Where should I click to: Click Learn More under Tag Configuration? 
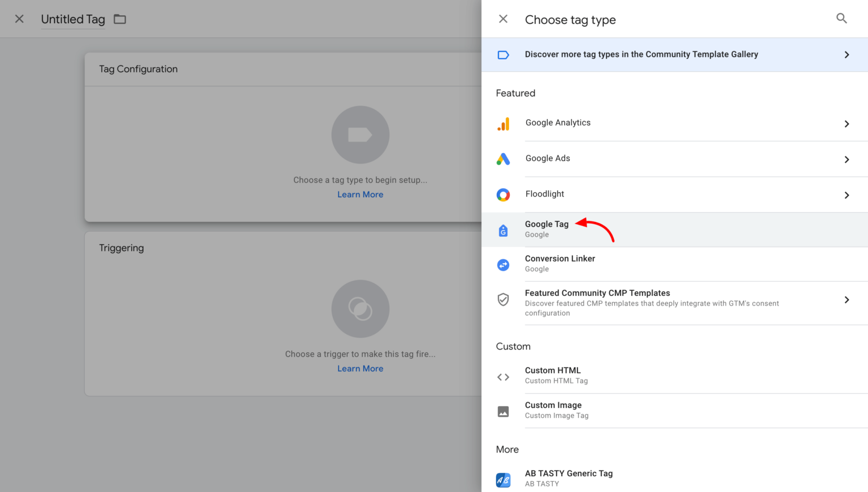pyautogui.click(x=360, y=194)
